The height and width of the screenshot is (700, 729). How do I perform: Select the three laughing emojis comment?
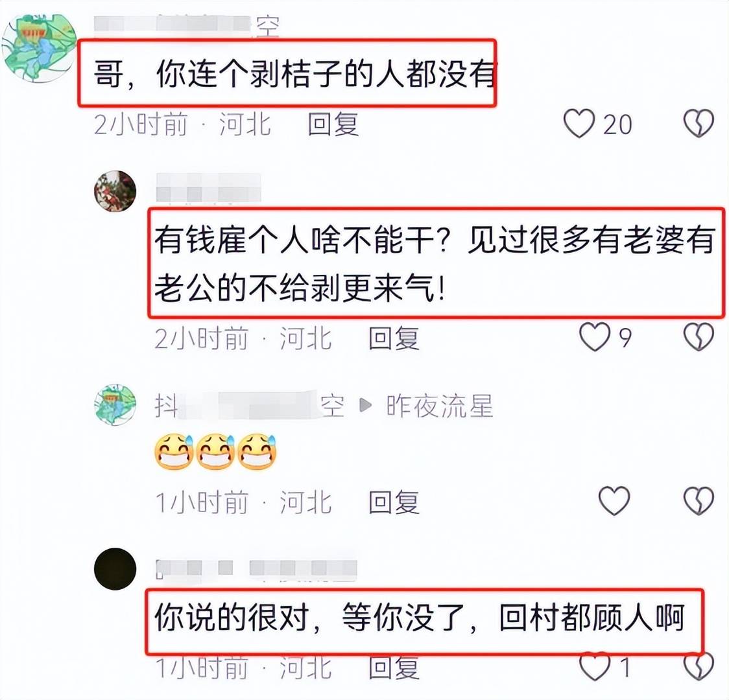(x=215, y=452)
